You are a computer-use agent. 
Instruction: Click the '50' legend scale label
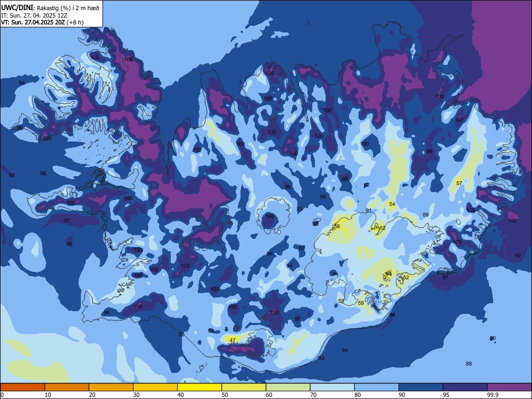click(x=225, y=395)
